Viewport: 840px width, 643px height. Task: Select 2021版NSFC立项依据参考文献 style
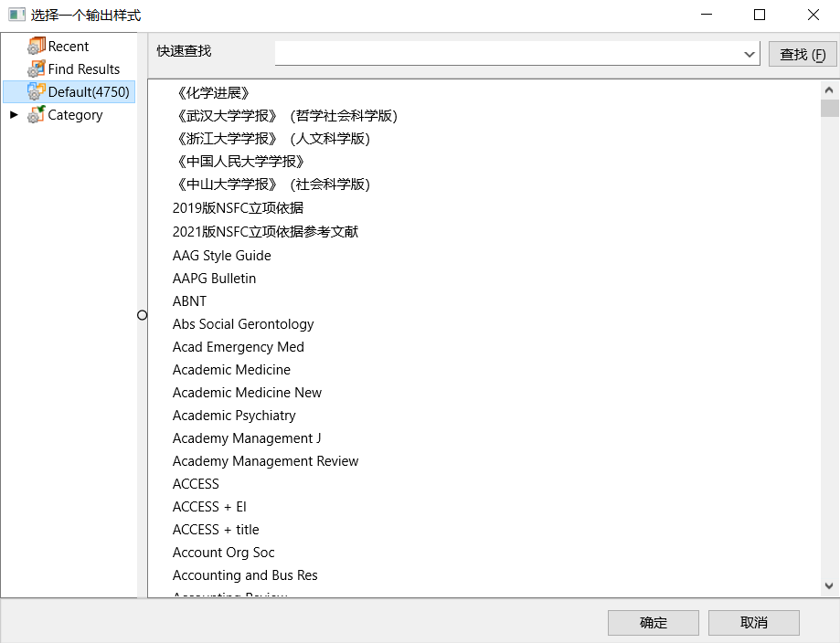pyautogui.click(x=265, y=232)
